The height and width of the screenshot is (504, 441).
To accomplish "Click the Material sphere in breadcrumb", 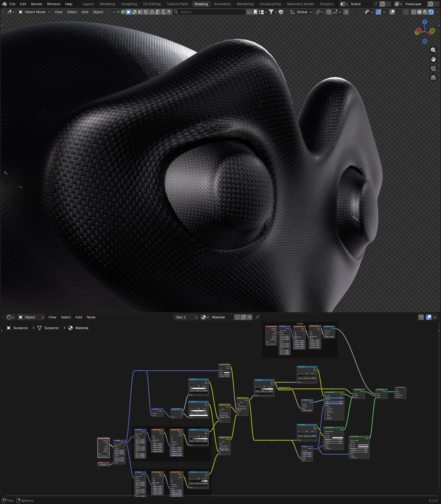I will click(x=71, y=328).
